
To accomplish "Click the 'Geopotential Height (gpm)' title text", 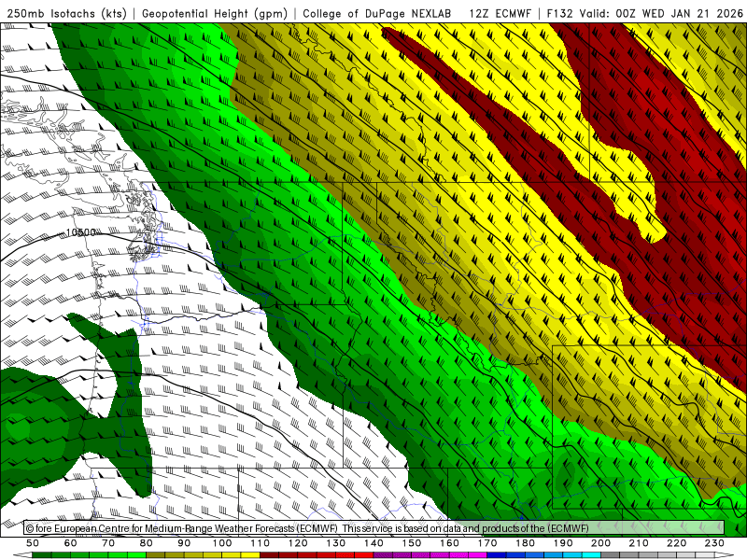I will click(x=215, y=14).
